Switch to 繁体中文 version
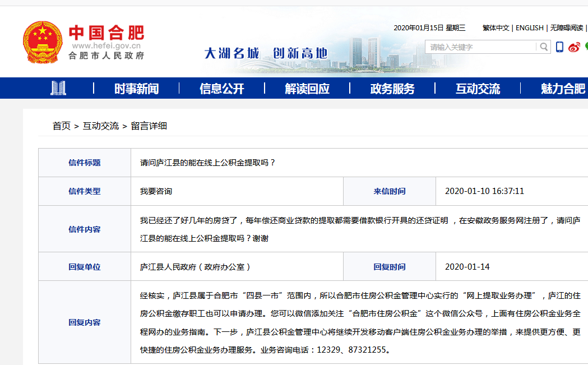The height and width of the screenshot is (365, 588). [x=496, y=28]
